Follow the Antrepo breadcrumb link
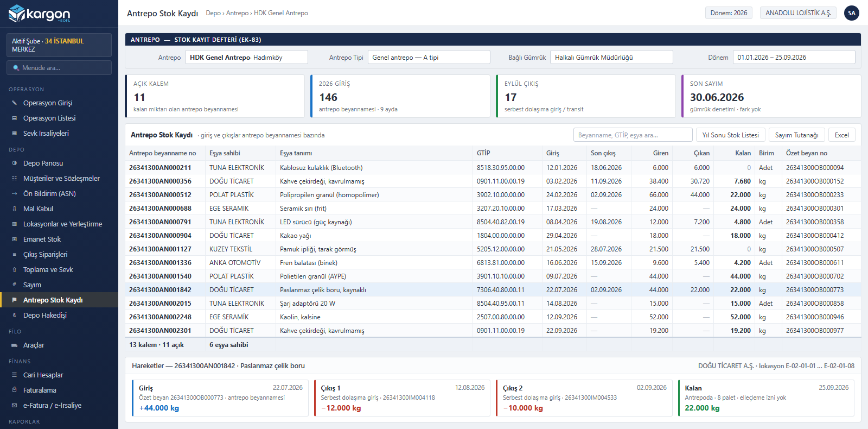868x429 pixels. (237, 13)
